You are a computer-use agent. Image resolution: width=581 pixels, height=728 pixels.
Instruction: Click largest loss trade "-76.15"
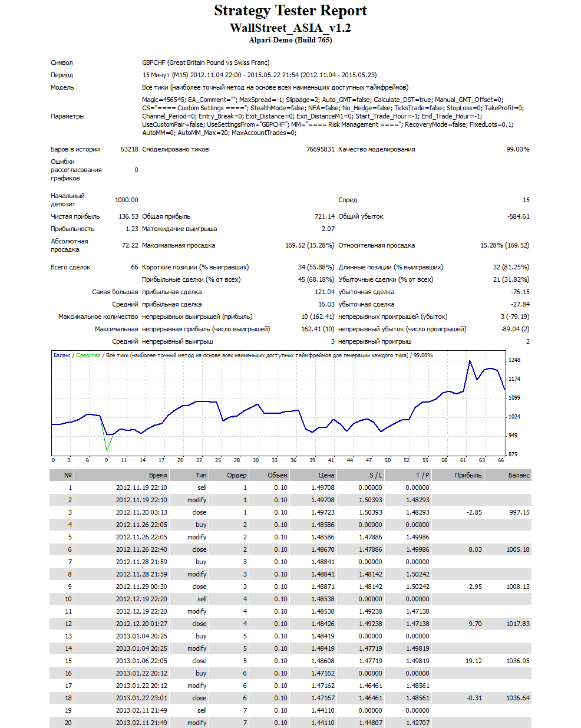(520, 292)
